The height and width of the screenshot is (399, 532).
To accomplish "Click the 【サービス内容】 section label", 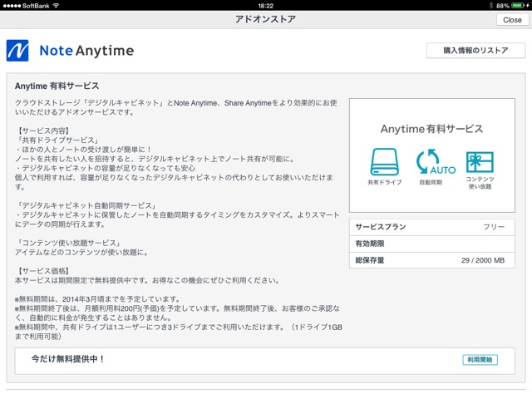I will (x=43, y=131).
